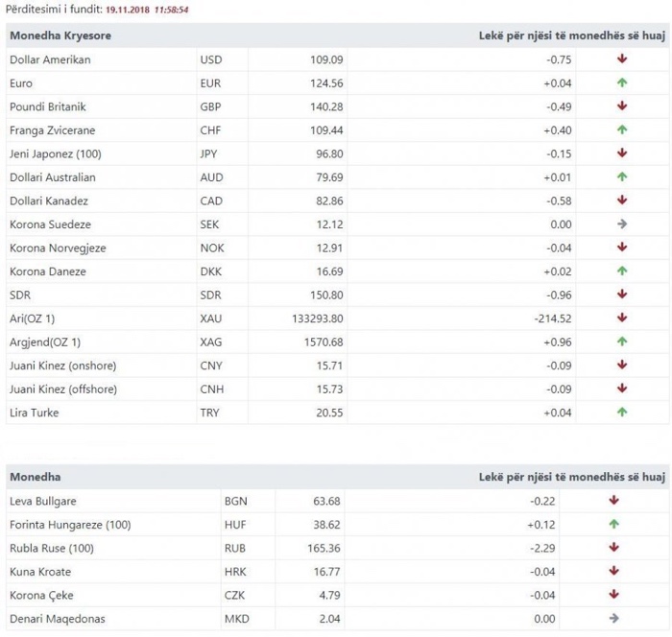The height and width of the screenshot is (637, 672).
Task: Click the gray right arrow for Korona Suedeze
Action: click(622, 224)
